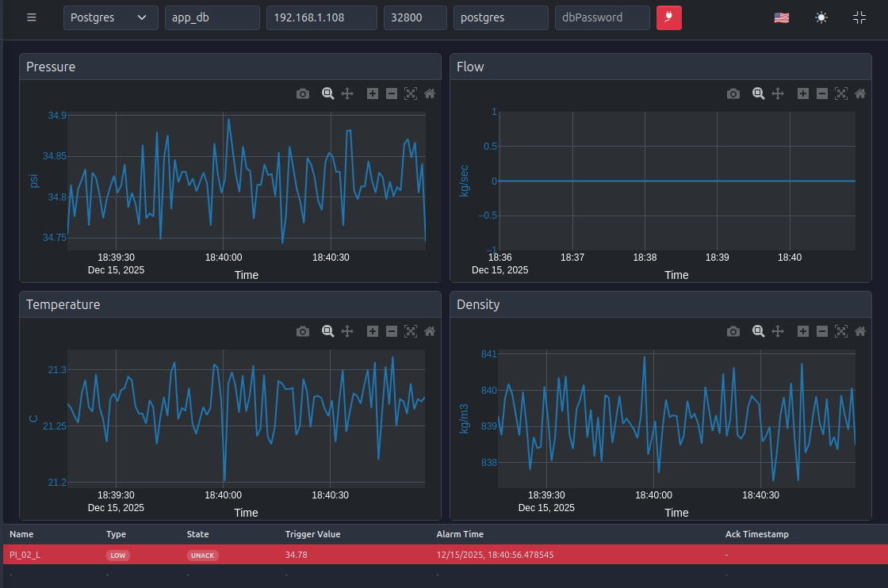Download Density plot as image (camera)
The height and width of the screenshot is (588, 888).
pyautogui.click(x=733, y=331)
